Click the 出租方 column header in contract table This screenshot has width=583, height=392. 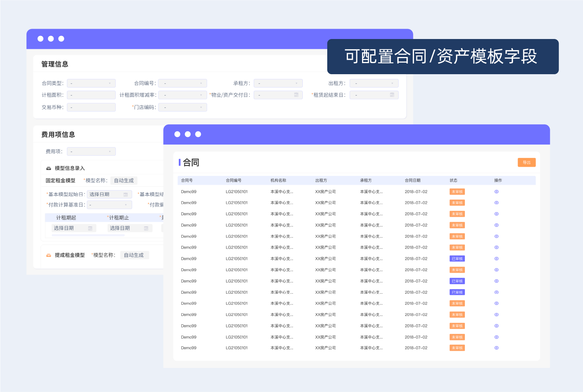click(x=321, y=181)
